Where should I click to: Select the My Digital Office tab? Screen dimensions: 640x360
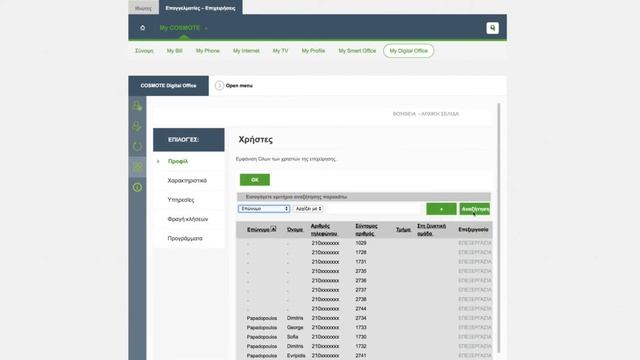(x=409, y=51)
